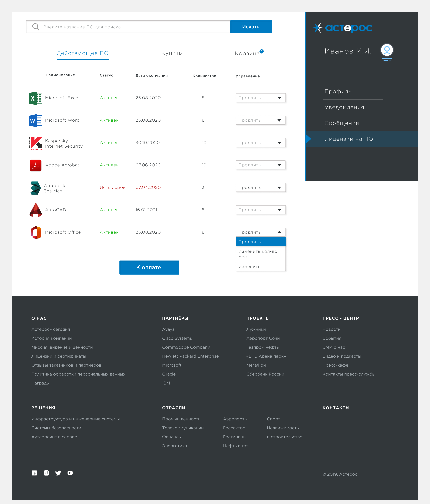Click the search magnifier icon
430x504 pixels.
tap(36, 27)
